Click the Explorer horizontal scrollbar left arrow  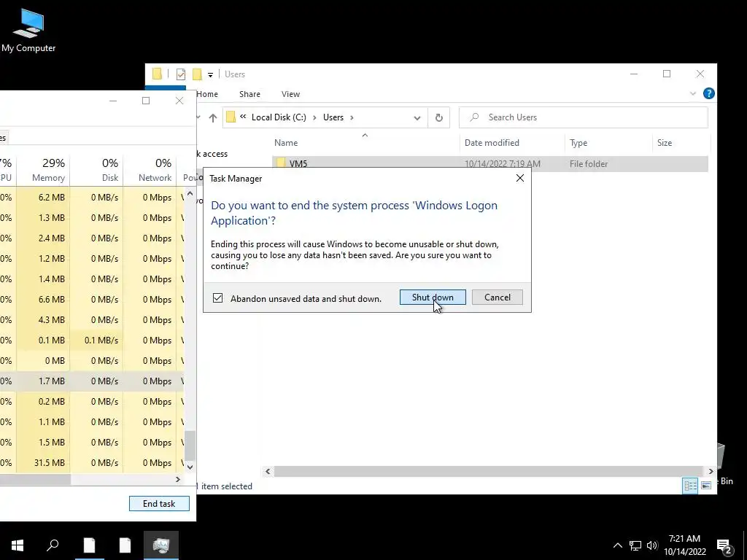(x=268, y=472)
